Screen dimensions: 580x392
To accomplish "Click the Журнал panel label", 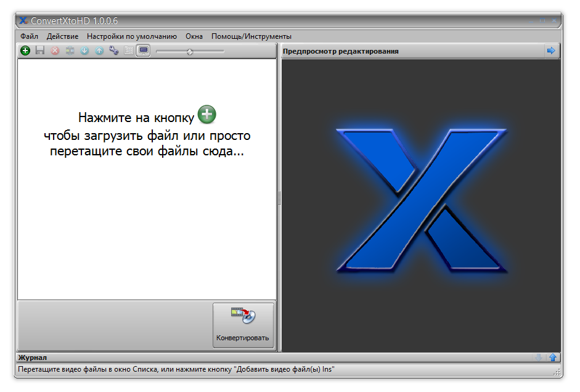I will 33,357.
